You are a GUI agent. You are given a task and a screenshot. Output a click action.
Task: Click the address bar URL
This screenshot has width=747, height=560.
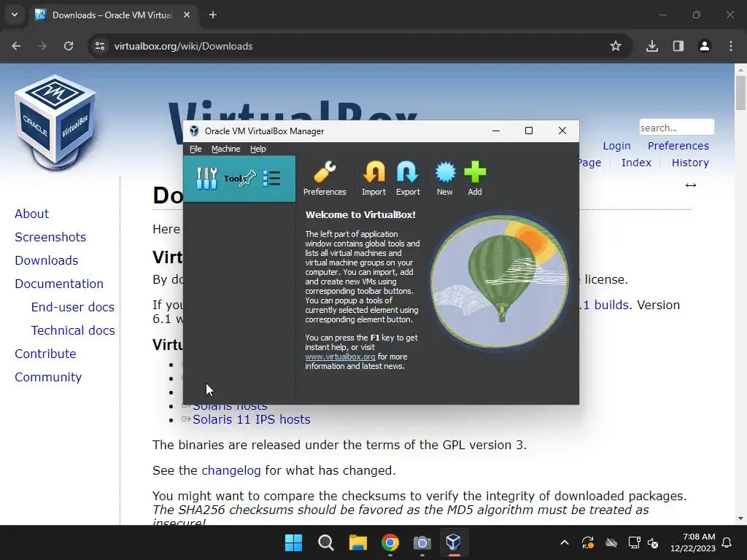(x=183, y=46)
